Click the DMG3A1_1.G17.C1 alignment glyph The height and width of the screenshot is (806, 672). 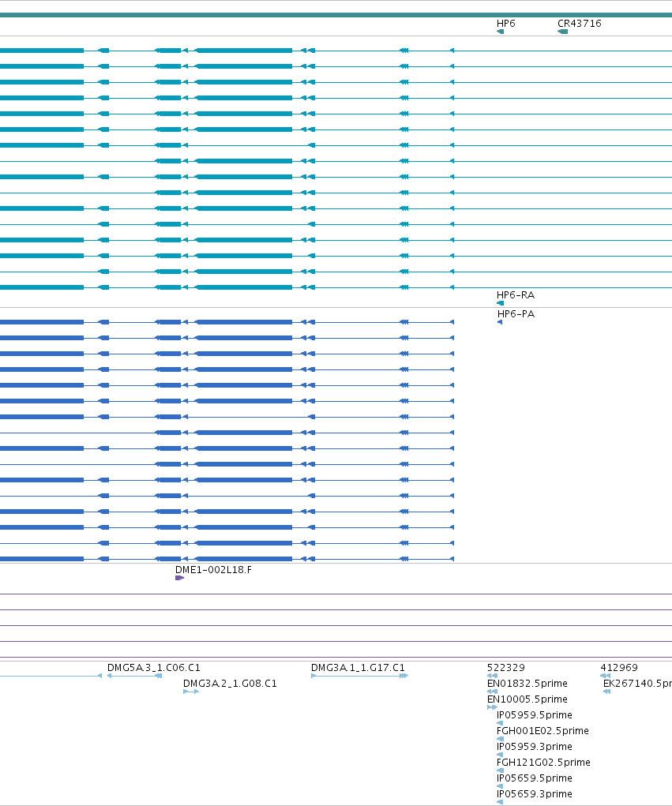point(359,676)
